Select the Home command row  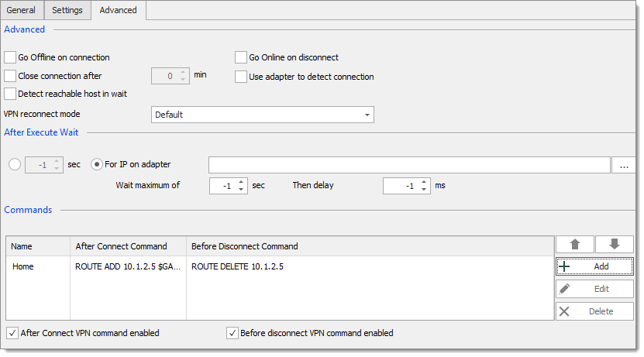(x=280, y=266)
